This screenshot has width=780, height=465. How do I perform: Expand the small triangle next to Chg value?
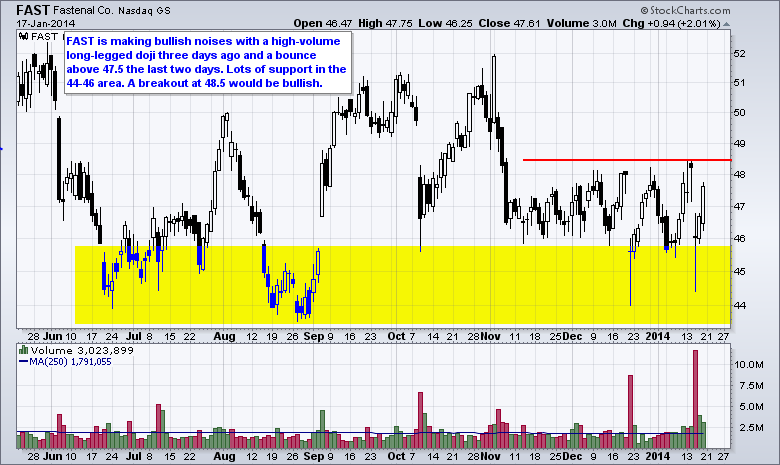[726, 24]
